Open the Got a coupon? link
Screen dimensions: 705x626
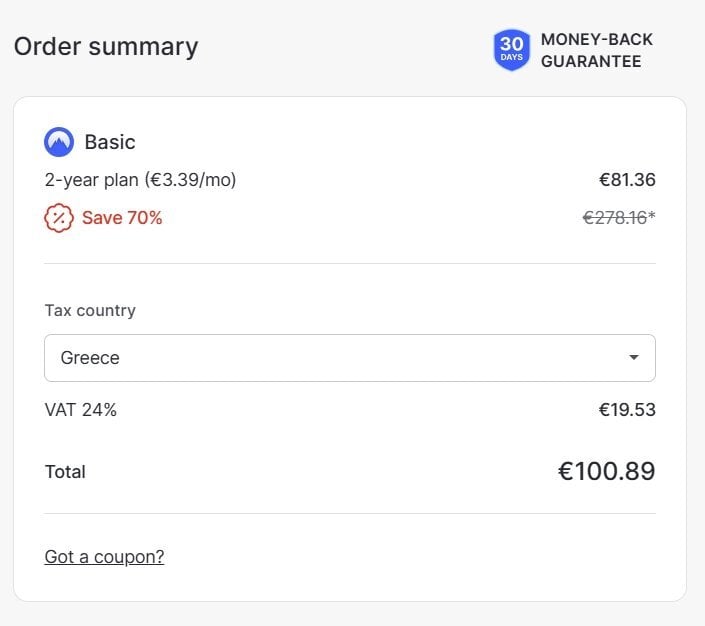pos(104,557)
